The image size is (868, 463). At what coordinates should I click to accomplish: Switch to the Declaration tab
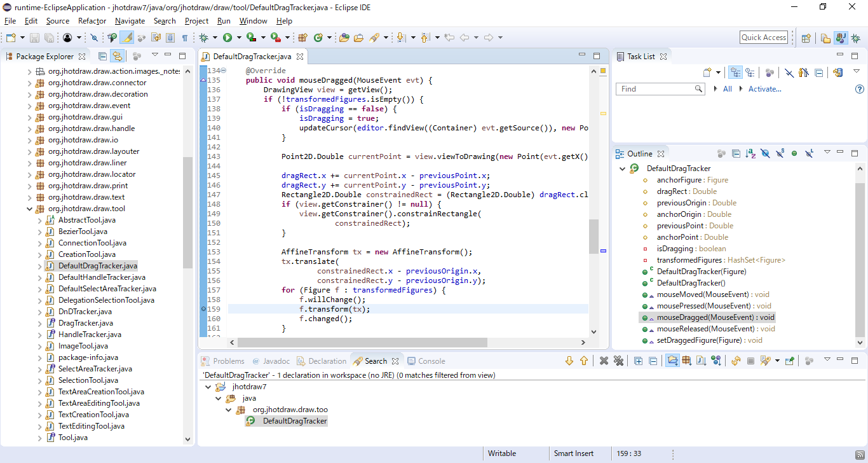coord(322,361)
